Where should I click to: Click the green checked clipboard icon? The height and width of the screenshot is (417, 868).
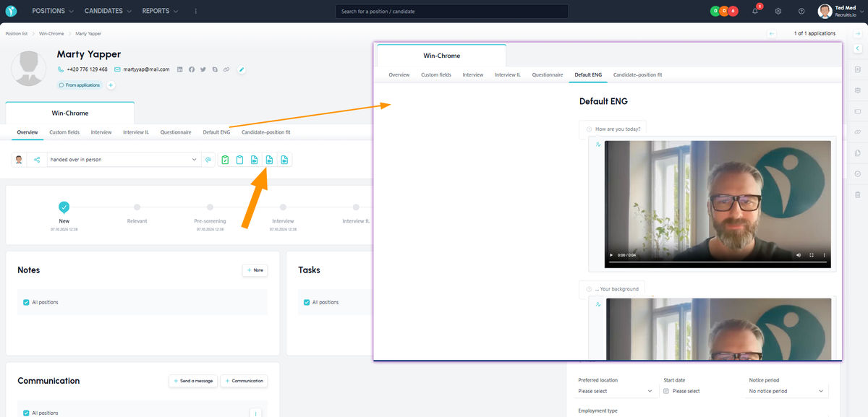click(x=225, y=160)
